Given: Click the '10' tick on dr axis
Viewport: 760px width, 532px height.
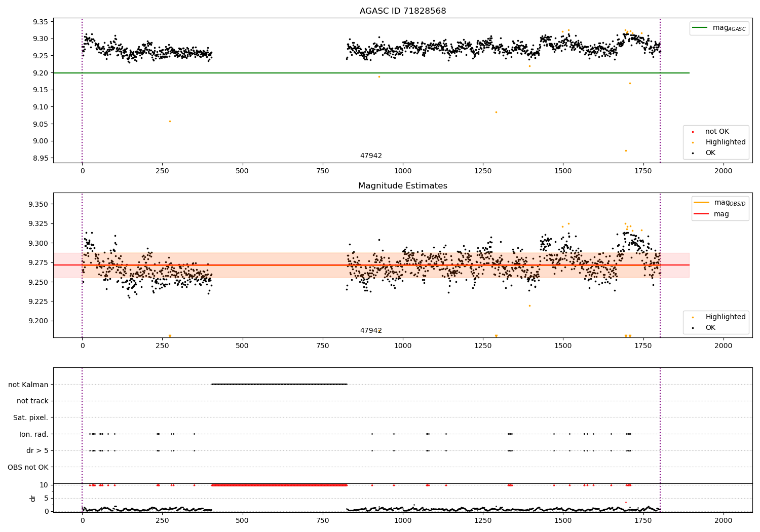Looking at the screenshot, I should [44, 485].
